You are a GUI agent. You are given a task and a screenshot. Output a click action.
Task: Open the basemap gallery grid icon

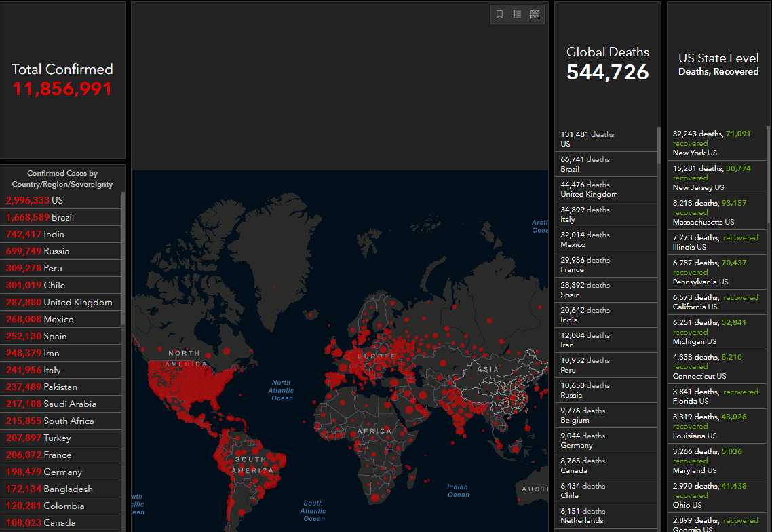(535, 14)
